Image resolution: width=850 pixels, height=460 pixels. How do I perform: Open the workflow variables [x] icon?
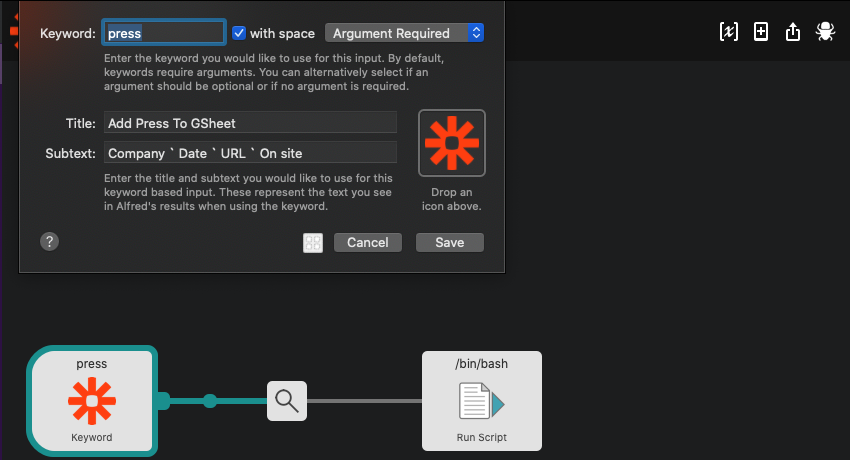729,32
